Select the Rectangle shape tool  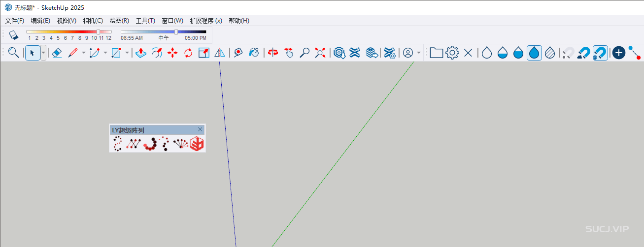tap(116, 53)
